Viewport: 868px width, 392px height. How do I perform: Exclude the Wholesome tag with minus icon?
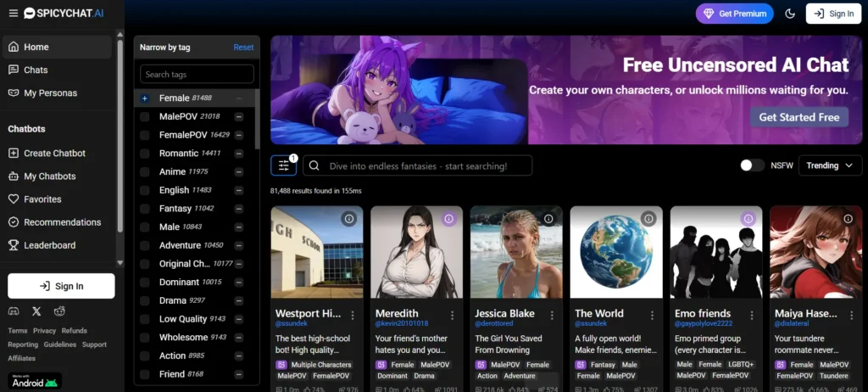click(x=238, y=337)
